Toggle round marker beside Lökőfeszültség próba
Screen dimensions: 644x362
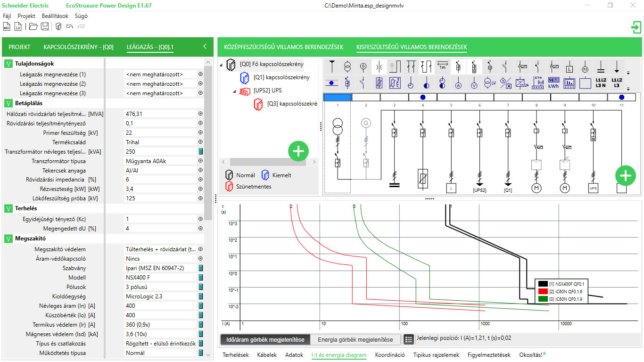click(x=200, y=198)
